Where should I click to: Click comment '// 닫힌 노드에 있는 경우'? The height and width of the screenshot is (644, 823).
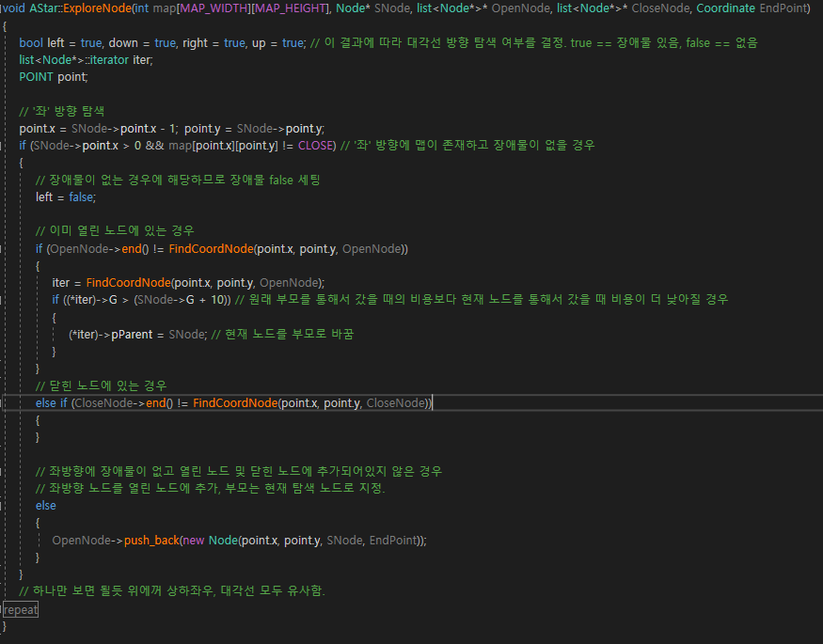tap(102, 385)
